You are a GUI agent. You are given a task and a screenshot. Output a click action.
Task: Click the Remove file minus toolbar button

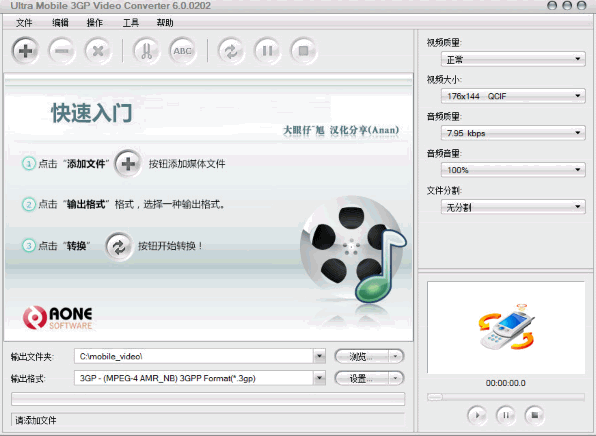pyautogui.click(x=62, y=51)
